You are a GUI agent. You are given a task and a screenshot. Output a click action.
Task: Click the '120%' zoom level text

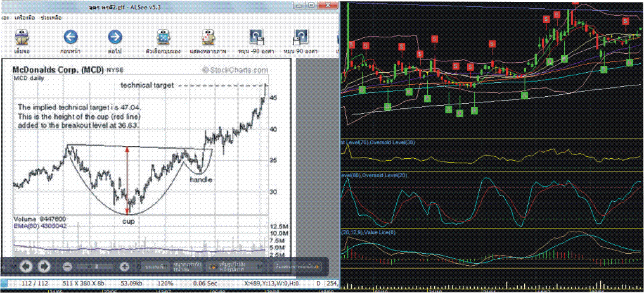pos(166,283)
